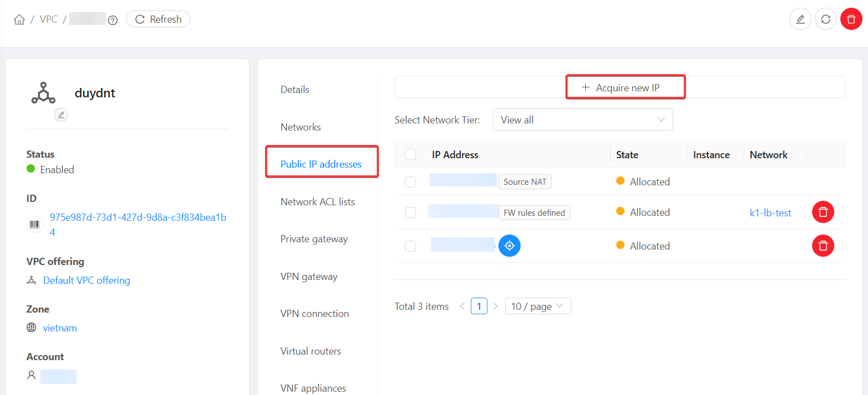Switch to the Network ACL lists tab
This screenshot has width=868, height=395.
[x=318, y=202]
